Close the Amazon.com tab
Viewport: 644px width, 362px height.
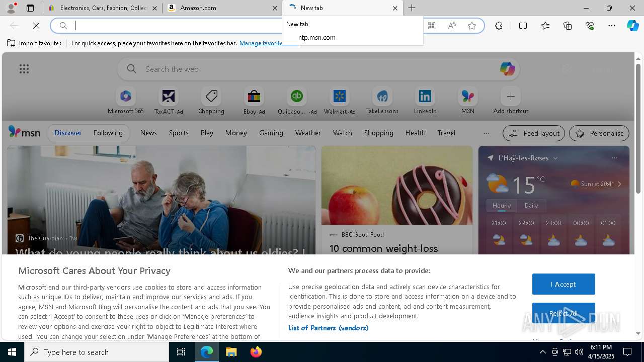tap(275, 8)
